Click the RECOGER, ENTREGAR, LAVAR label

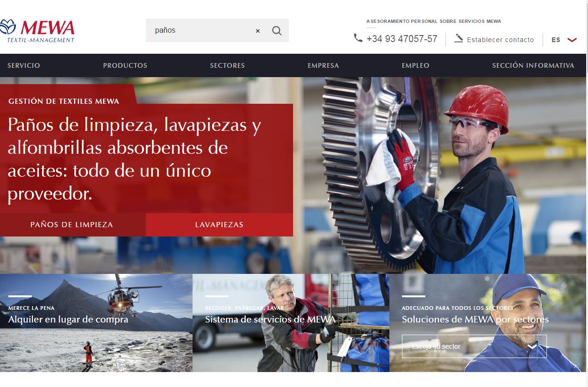pyautogui.click(x=244, y=308)
